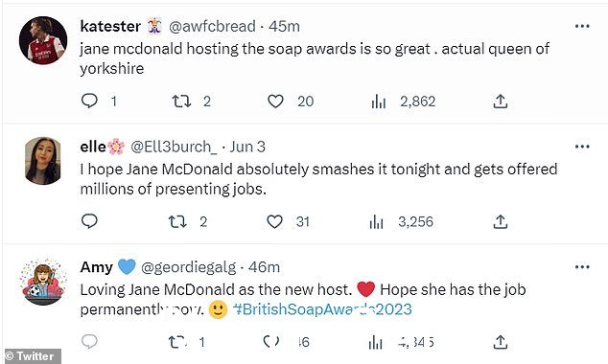View analytics showing 3,256 views
Viewport: 608px width, 364px height.
point(377,222)
